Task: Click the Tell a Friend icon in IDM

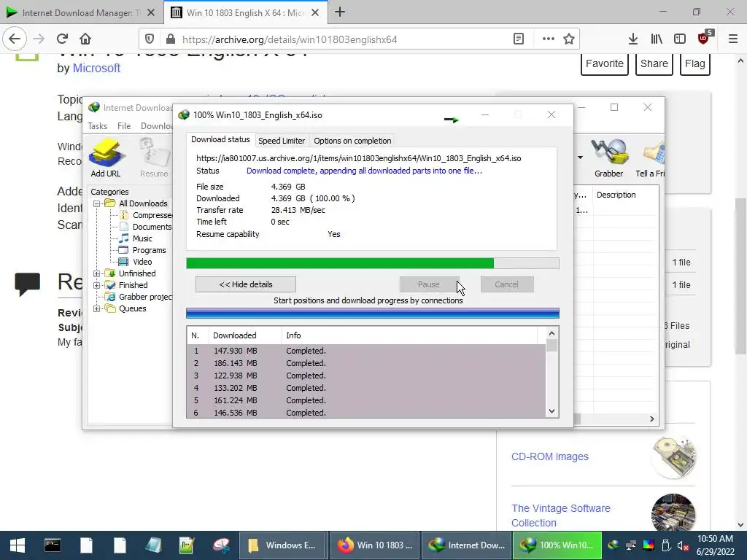Action: tap(650, 157)
